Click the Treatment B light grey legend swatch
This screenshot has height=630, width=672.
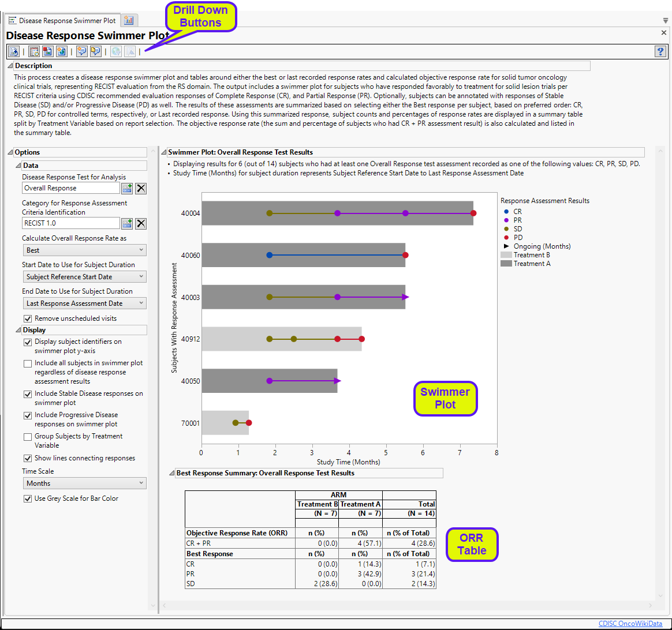[x=506, y=255]
